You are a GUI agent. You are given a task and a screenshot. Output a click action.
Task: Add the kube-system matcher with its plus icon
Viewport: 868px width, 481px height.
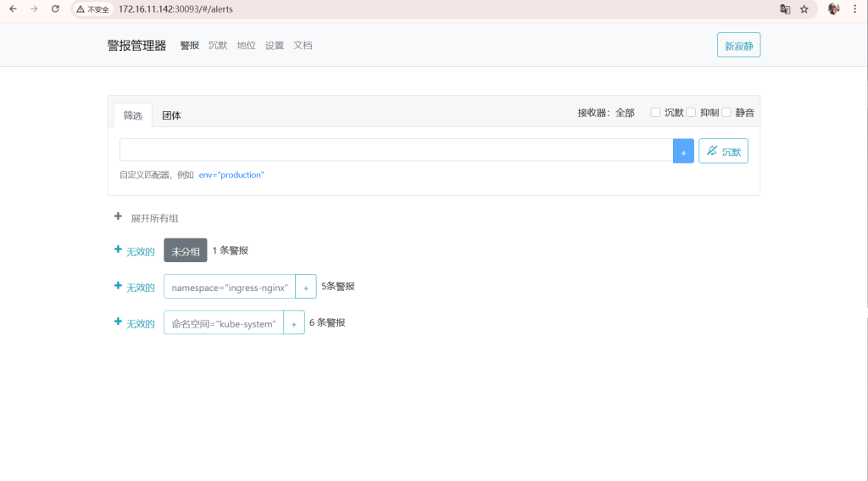click(294, 322)
